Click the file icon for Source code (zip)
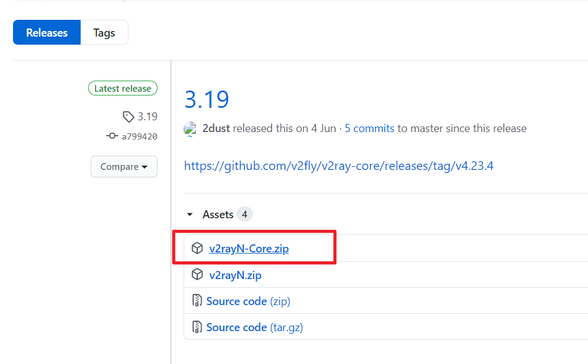Image resolution: width=588 pixels, height=364 pixels. [x=197, y=301]
